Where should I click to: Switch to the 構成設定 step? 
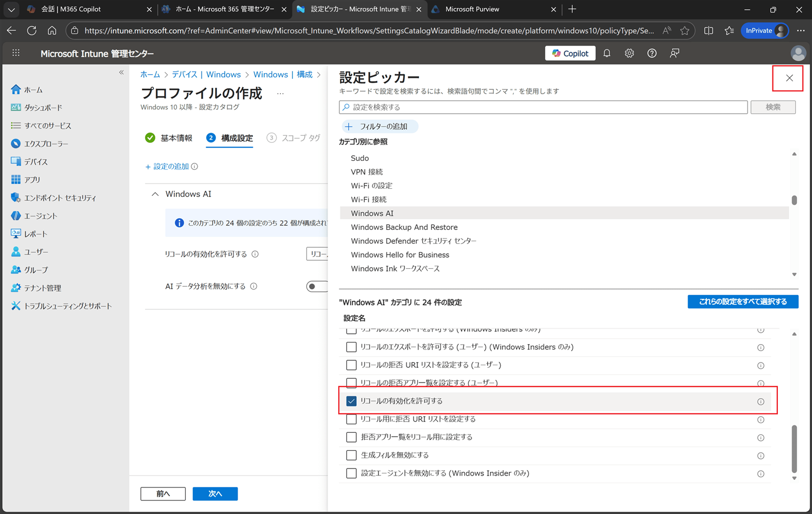coord(230,138)
